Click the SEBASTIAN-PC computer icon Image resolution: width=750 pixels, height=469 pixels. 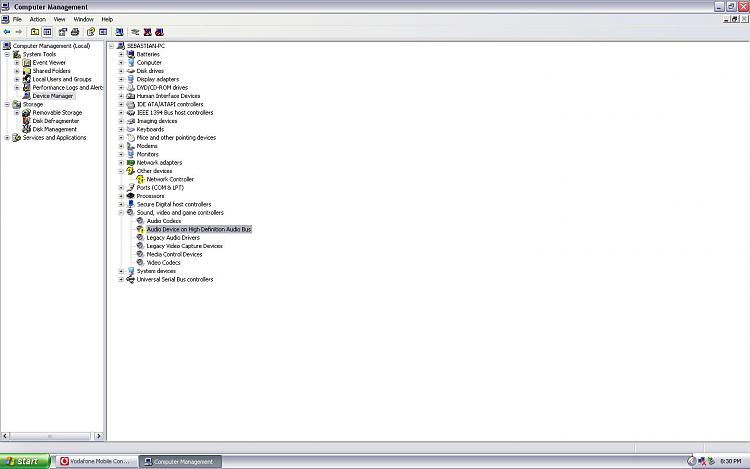[121, 46]
